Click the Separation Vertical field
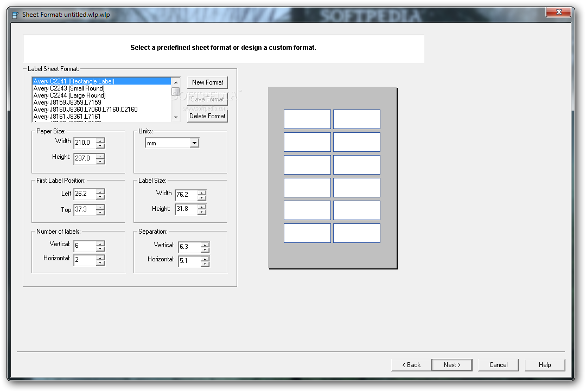The image size is (586, 392). click(x=189, y=247)
